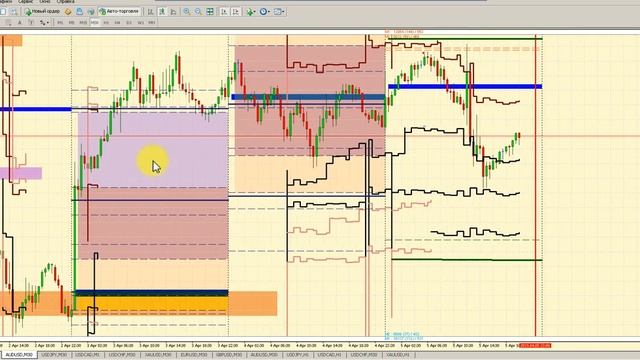The image size is (640, 360).
Task: Switch to the XAUUSD,H1 chart tab
Action: [x=398, y=355]
